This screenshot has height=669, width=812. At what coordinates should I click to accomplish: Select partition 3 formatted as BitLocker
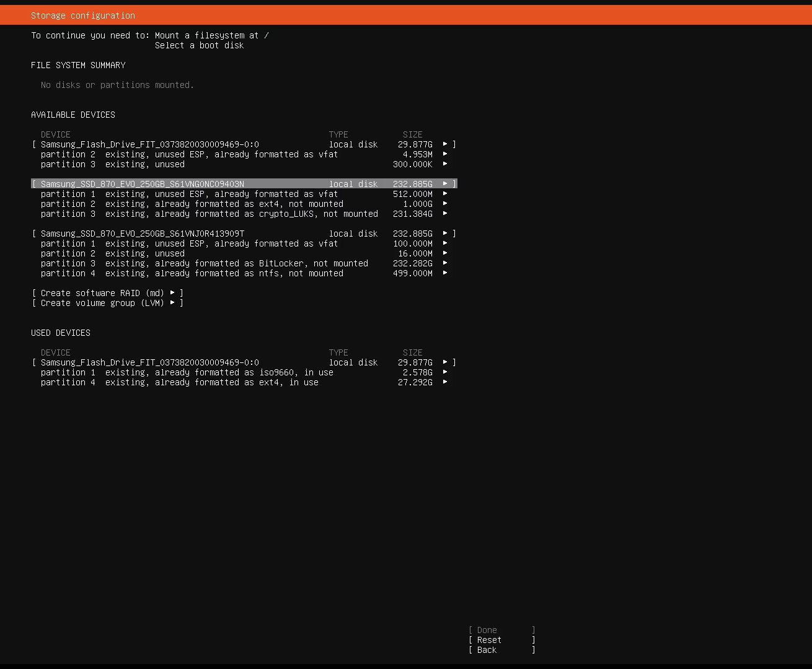click(205, 263)
